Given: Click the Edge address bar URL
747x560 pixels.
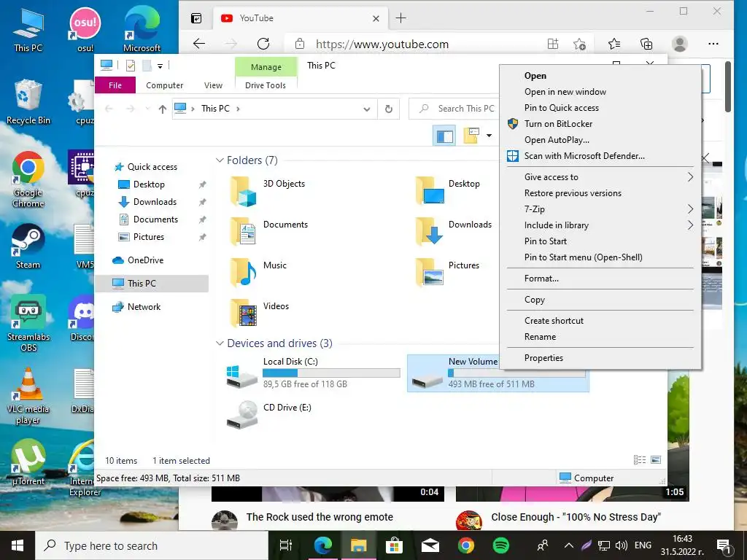Looking at the screenshot, I should click(x=382, y=44).
